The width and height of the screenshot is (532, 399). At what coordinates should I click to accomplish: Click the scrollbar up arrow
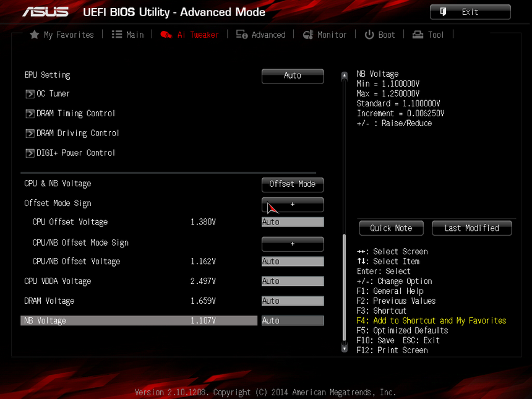click(x=345, y=76)
